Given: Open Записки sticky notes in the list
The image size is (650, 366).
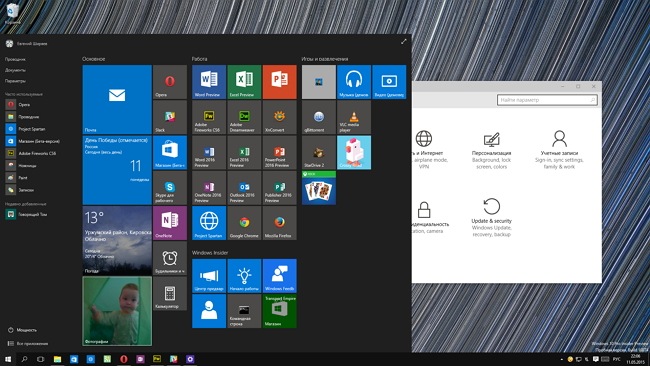Looking at the screenshot, I should 20,190.
